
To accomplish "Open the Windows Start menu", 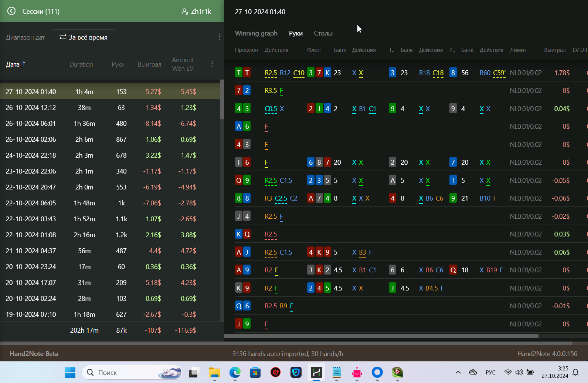I will [x=70, y=372].
